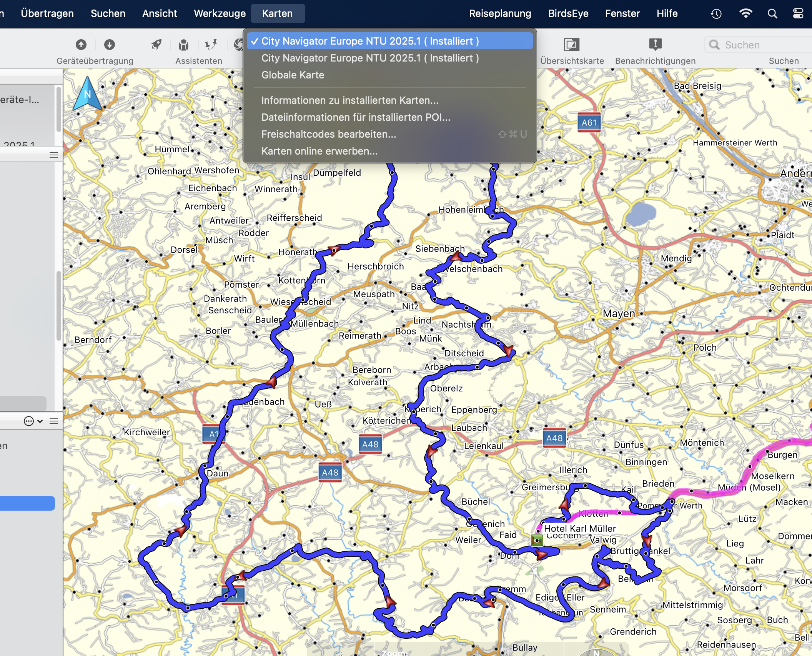Open the Werkzeuge menu
The image size is (812, 656).
click(220, 13)
